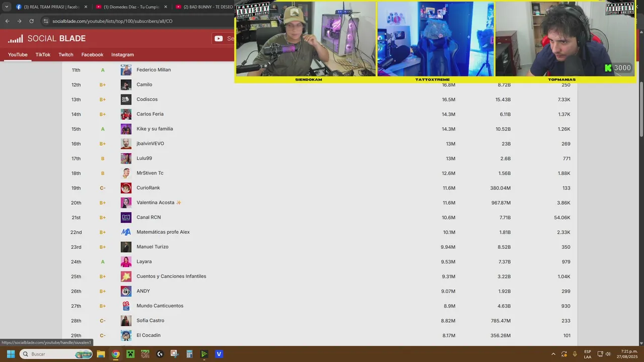Switch to the Diomedes Díaz YouTube tab
Screen dimensions: 644x362
(x=131, y=7)
